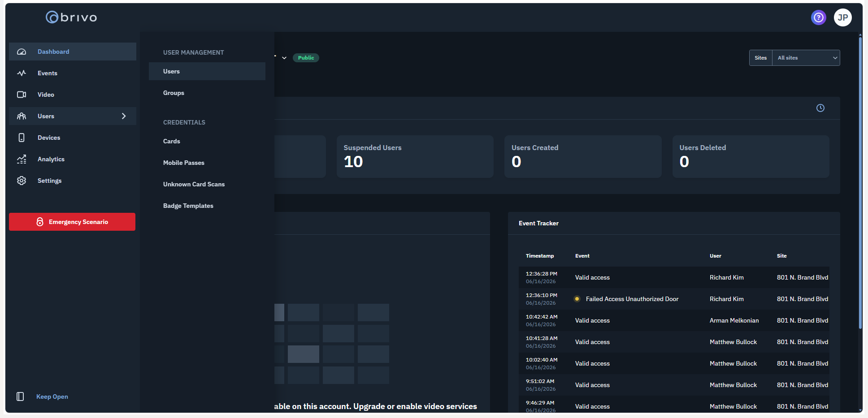Open the Users Created card
This screenshot has width=868, height=418.
point(583,156)
